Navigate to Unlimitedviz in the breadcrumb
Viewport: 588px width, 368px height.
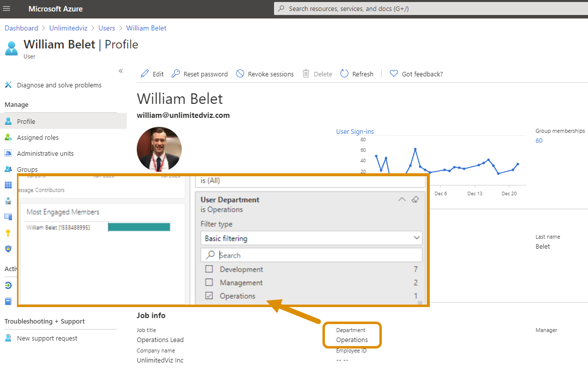click(68, 28)
